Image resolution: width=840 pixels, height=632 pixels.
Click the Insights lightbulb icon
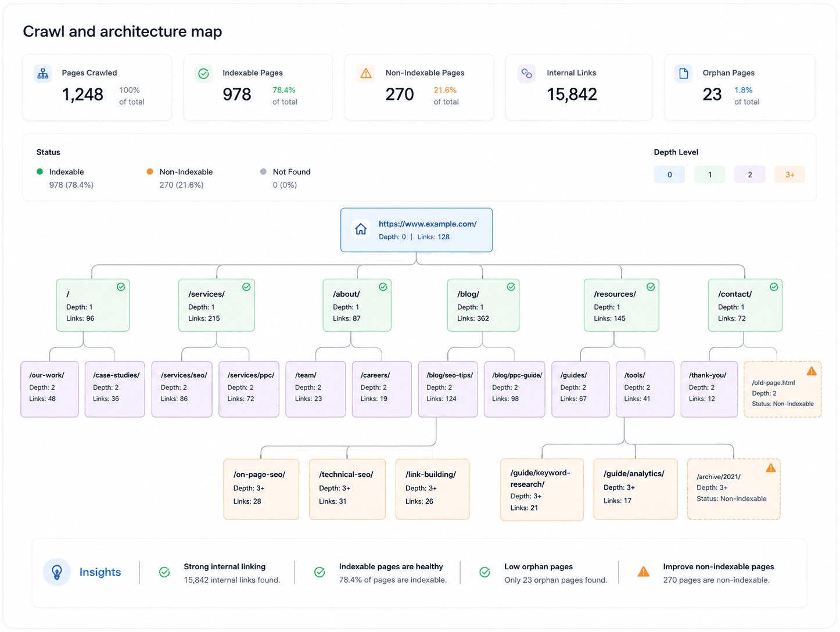[57, 572]
